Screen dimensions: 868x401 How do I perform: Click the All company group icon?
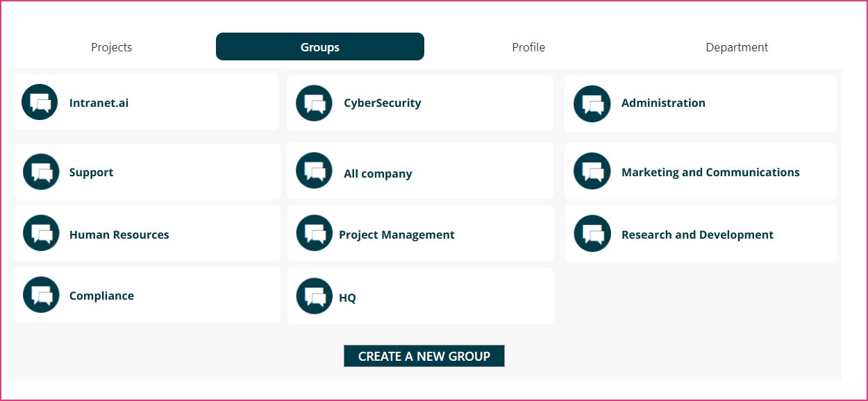(314, 170)
